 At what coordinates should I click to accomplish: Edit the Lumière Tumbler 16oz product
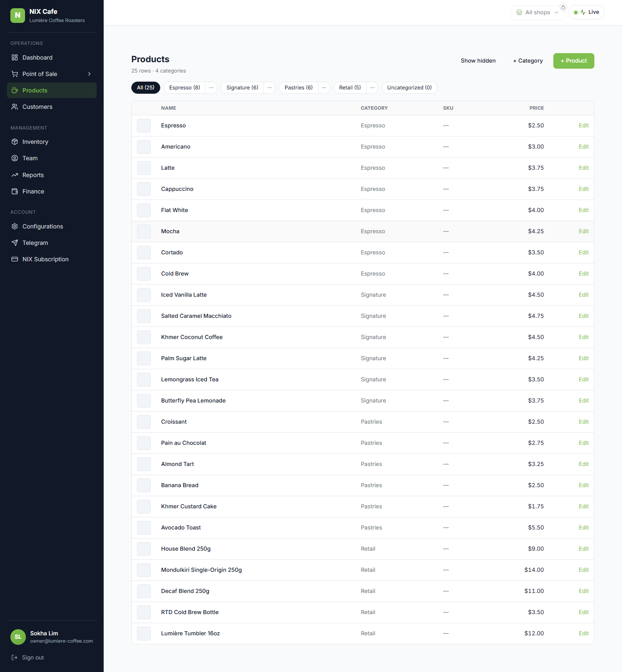[x=584, y=634]
